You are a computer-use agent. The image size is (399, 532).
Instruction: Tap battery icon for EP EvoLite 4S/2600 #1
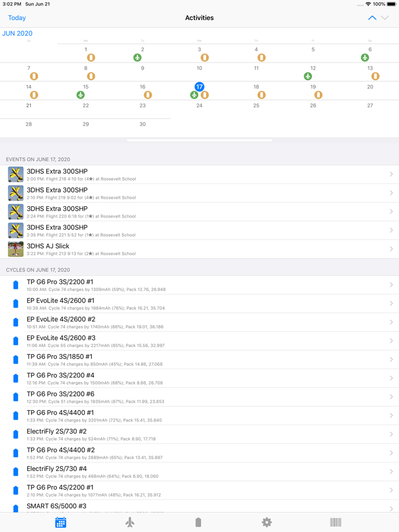coord(15,304)
